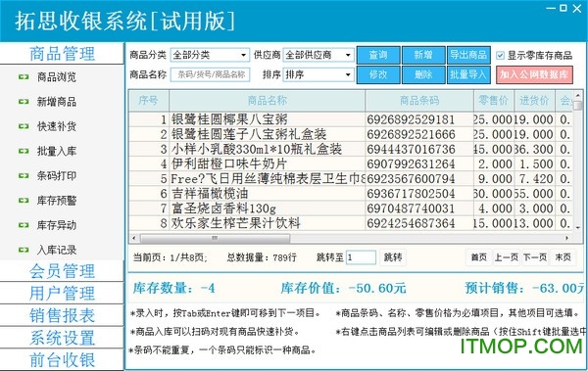Click the 商品名称 search input field
588x371 pixels.
click(x=210, y=74)
